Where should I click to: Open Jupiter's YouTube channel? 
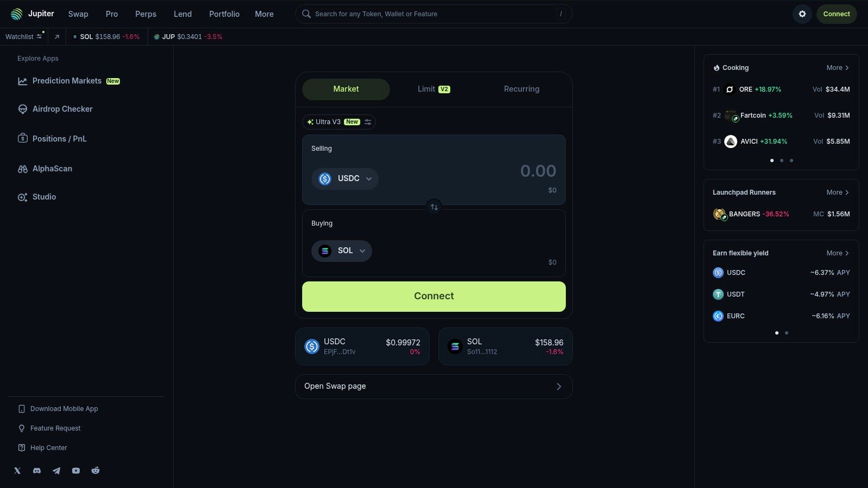pos(76,471)
